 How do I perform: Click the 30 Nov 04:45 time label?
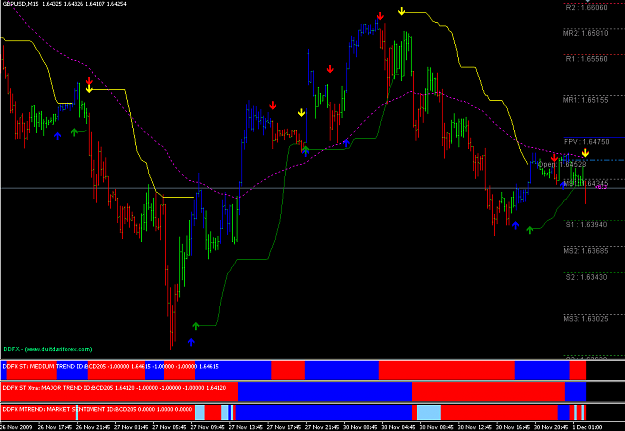[x=399, y=427]
